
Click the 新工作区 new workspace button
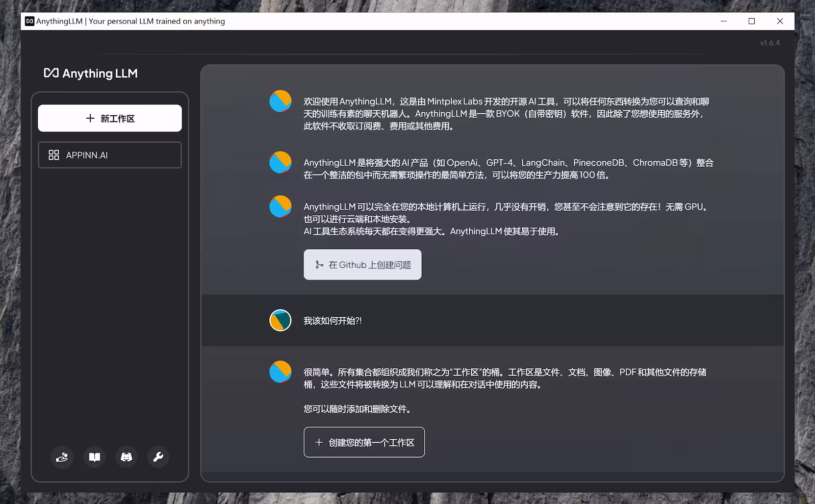click(110, 118)
